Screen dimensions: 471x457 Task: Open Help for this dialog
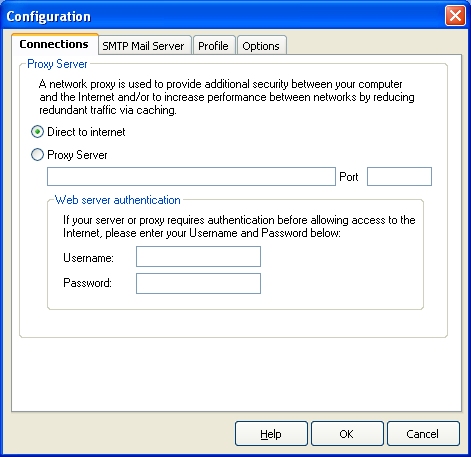[x=271, y=434]
